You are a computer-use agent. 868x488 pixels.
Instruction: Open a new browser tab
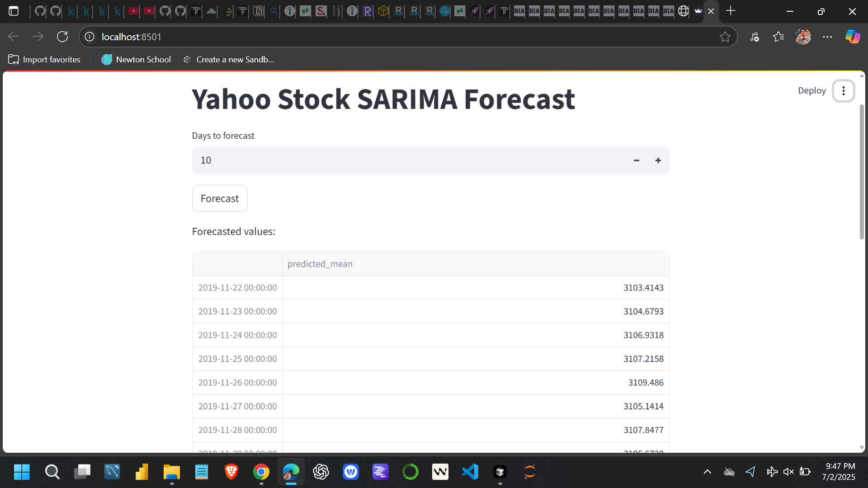[731, 11]
